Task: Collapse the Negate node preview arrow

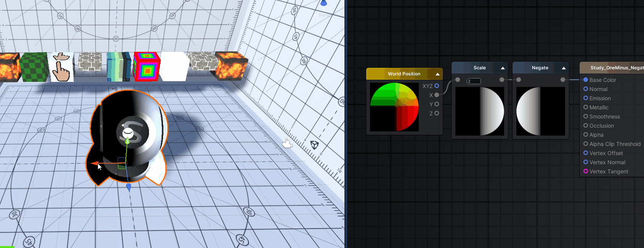Action: 564,68
